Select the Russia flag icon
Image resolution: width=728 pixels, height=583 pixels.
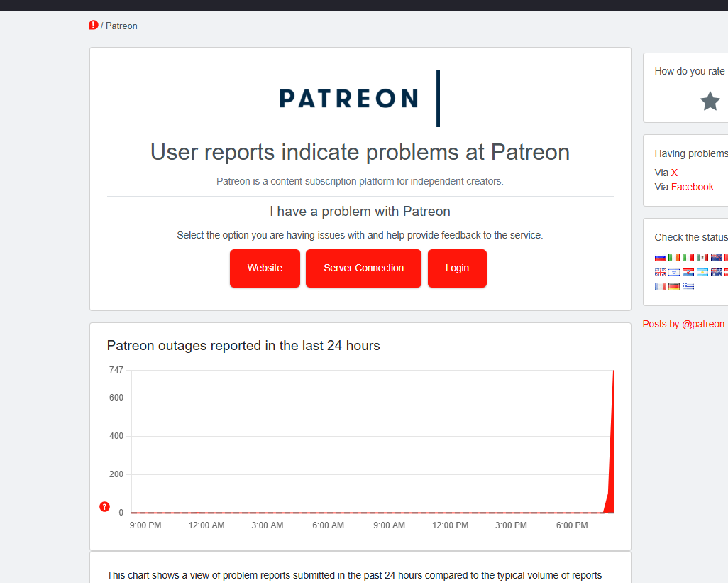[x=660, y=257]
